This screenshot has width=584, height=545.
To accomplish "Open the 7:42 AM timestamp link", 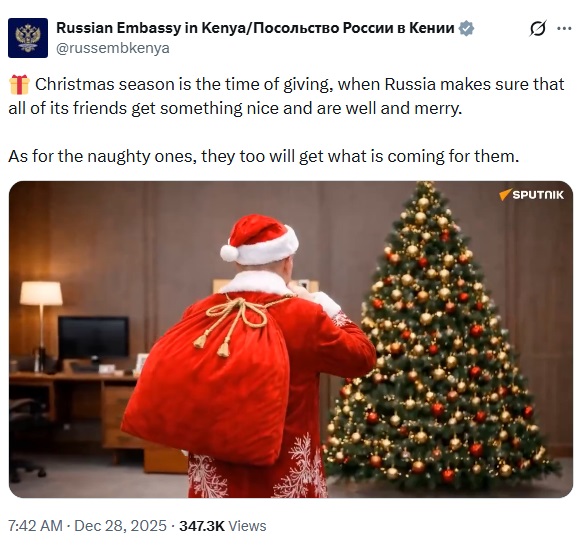I will (x=35, y=526).
